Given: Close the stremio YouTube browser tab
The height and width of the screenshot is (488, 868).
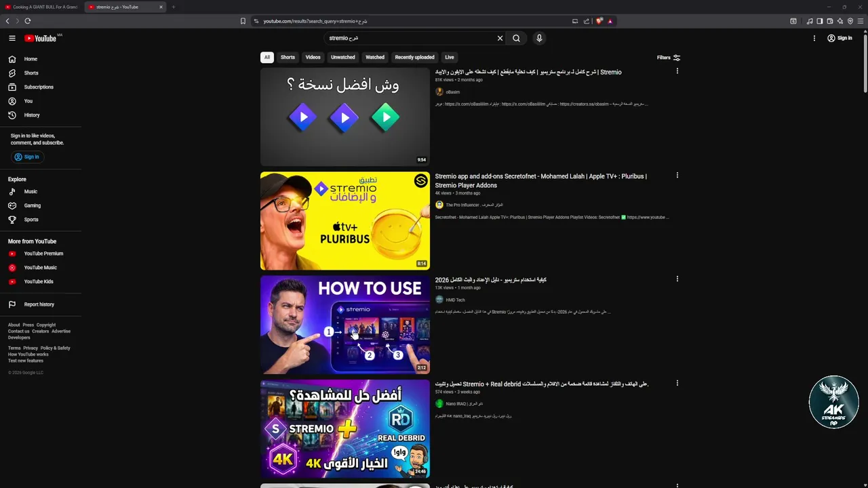Looking at the screenshot, I should point(161,7).
